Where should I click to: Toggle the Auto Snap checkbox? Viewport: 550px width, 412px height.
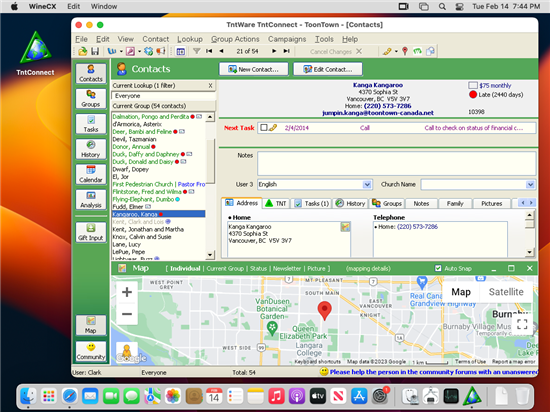coord(438,268)
